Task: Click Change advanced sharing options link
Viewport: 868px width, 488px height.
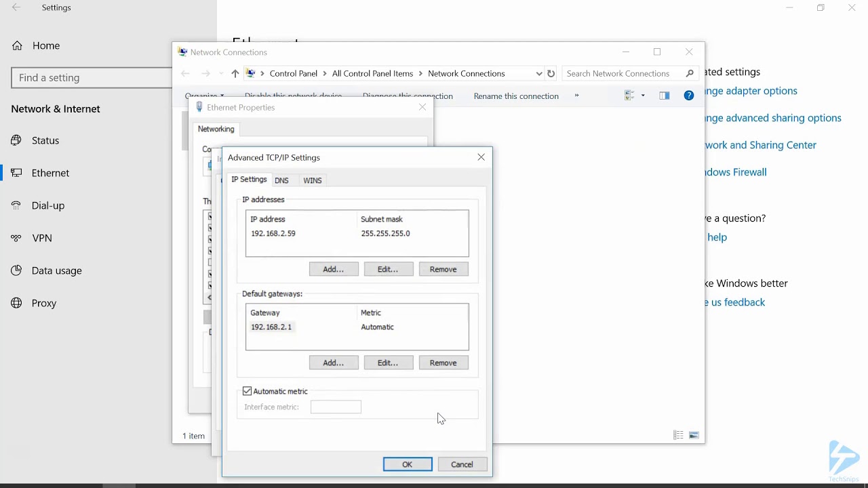Action: click(x=773, y=118)
